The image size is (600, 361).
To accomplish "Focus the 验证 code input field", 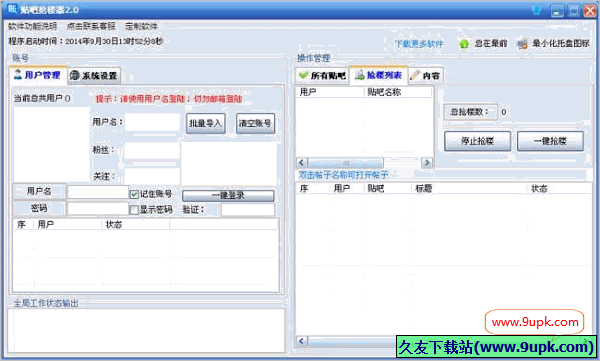I will click(248, 210).
